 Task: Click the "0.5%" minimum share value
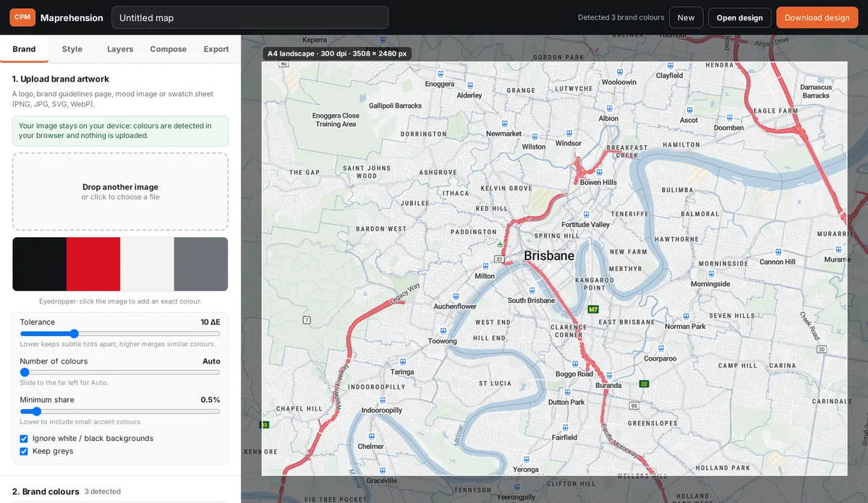point(210,400)
